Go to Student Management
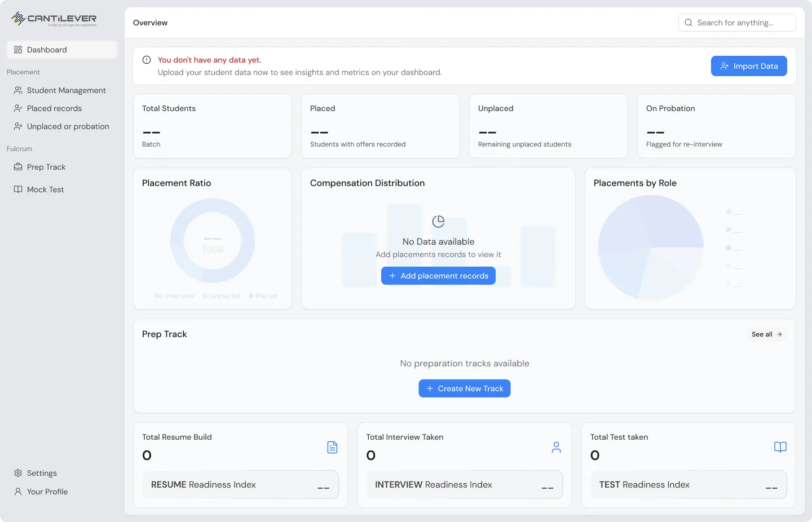The height and width of the screenshot is (522, 812). [x=62, y=90]
